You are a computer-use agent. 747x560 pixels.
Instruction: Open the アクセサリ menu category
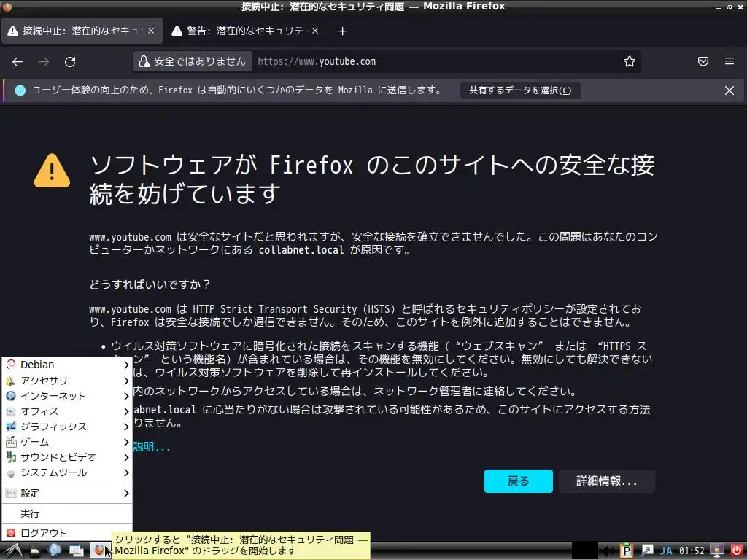pyautogui.click(x=67, y=381)
